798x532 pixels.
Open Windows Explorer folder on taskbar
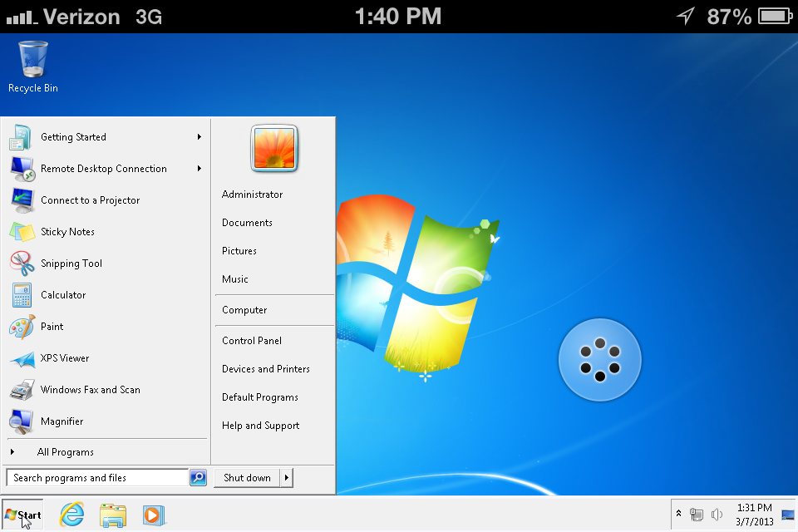[113, 515]
